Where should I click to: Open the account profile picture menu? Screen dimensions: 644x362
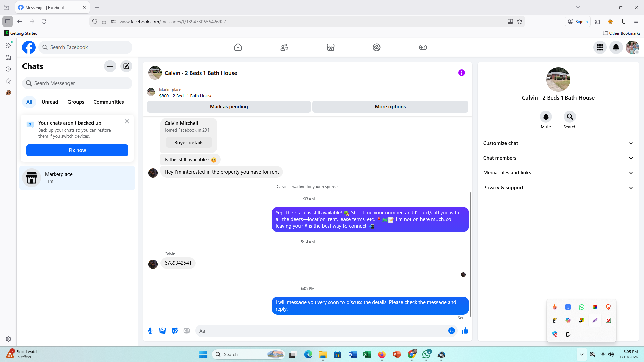632,47
